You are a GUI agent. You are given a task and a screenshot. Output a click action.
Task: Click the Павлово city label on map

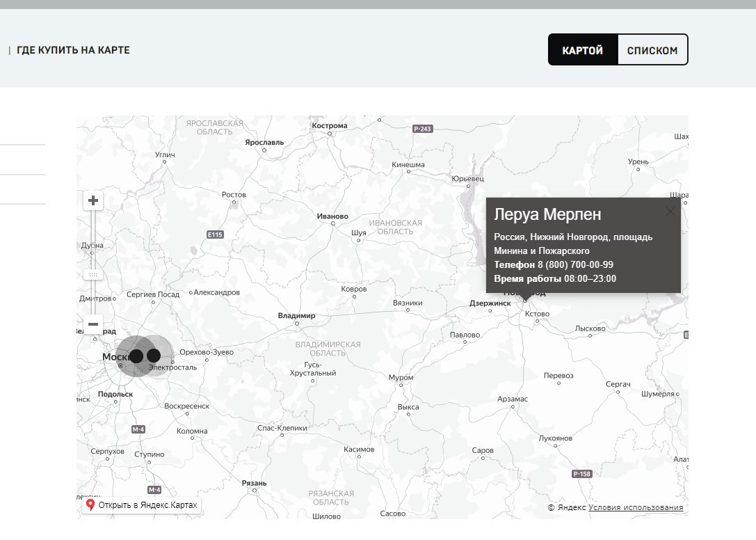coord(465,335)
